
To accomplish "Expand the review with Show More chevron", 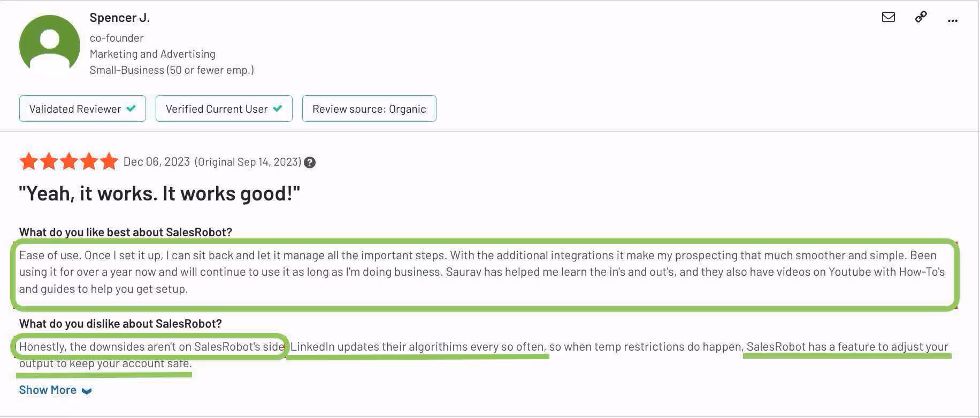I will point(87,391).
